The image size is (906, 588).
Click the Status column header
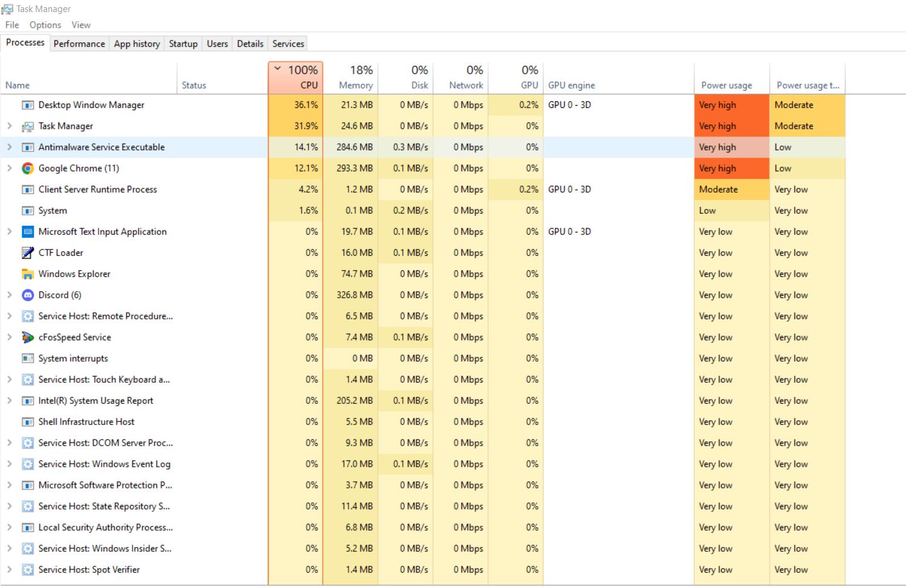(223, 78)
